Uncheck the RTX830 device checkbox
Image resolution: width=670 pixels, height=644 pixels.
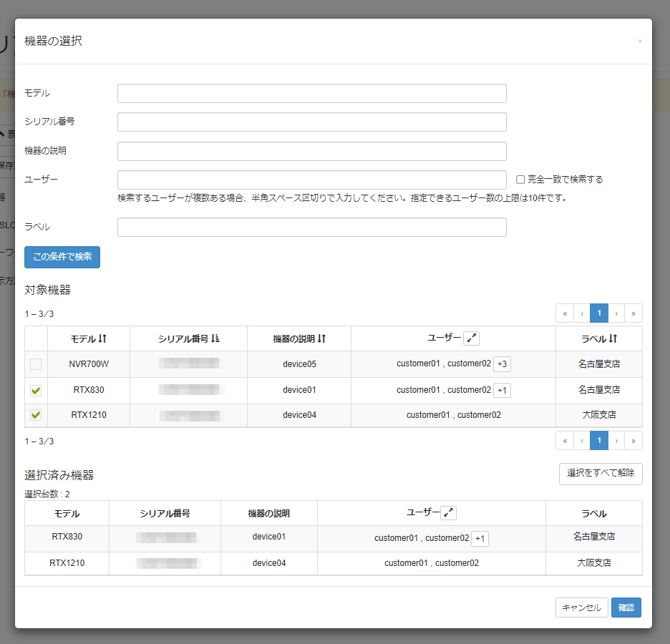(35, 390)
